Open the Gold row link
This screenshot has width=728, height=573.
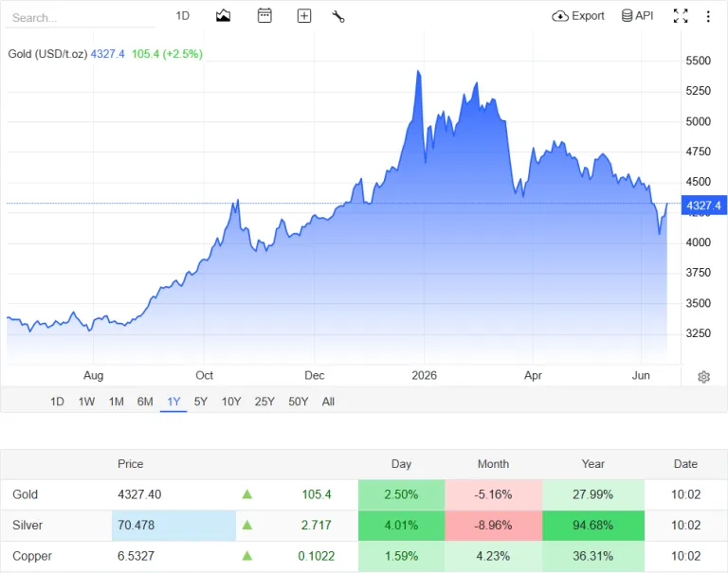click(x=25, y=494)
